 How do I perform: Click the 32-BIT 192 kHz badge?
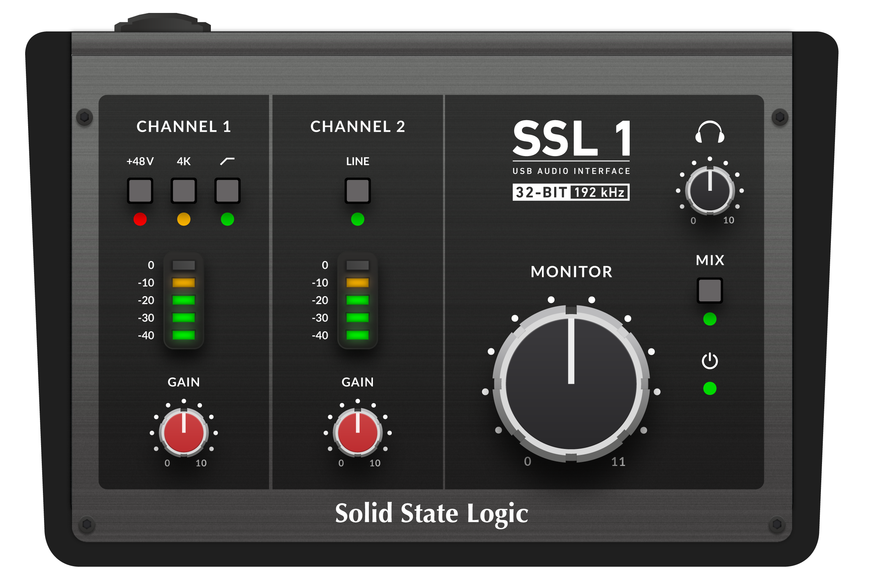(572, 193)
